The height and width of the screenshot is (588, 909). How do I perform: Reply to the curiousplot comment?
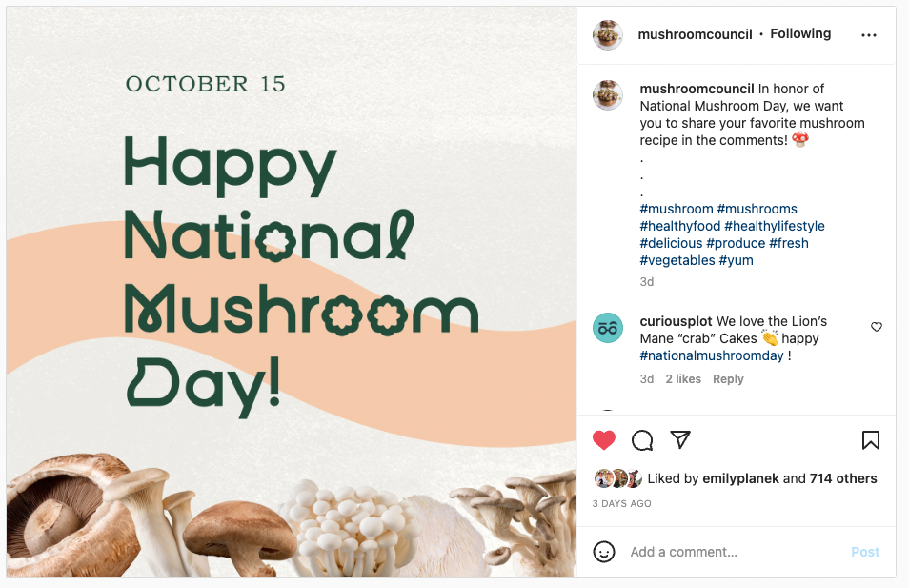pos(728,379)
